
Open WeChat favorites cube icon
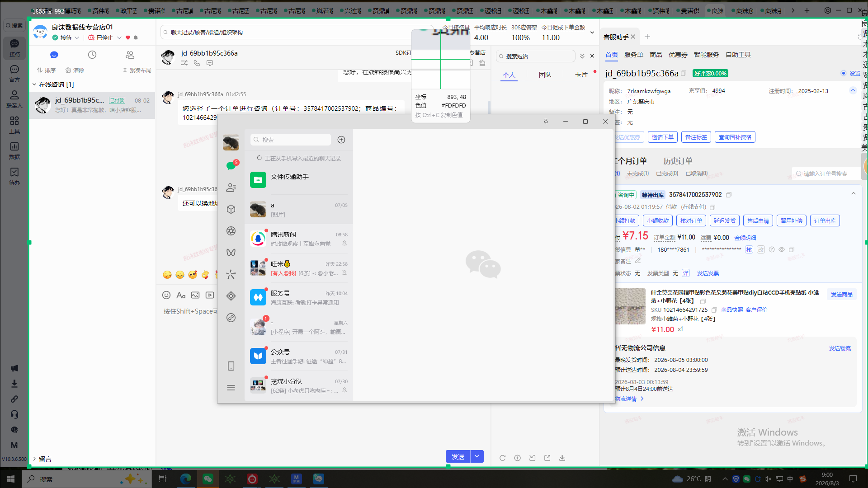point(231,209)
